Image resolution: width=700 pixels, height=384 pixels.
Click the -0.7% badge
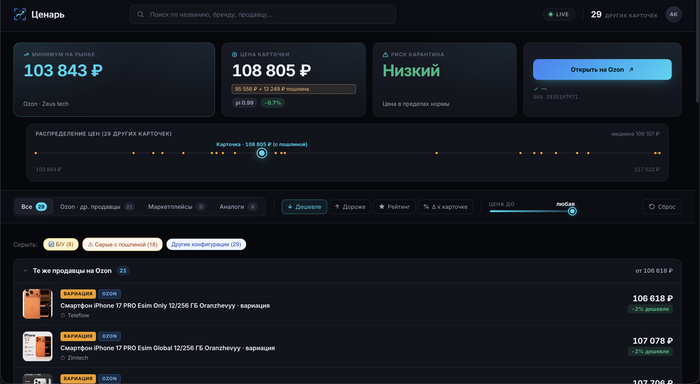click(x=272, y=103)
